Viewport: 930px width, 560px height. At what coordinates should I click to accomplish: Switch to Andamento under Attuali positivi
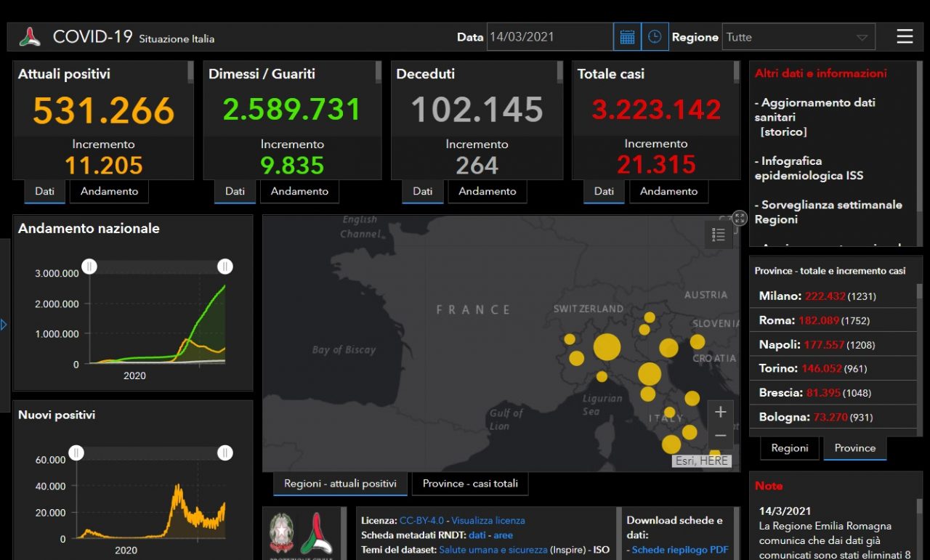pyautogui.click(x=109, y=192)
